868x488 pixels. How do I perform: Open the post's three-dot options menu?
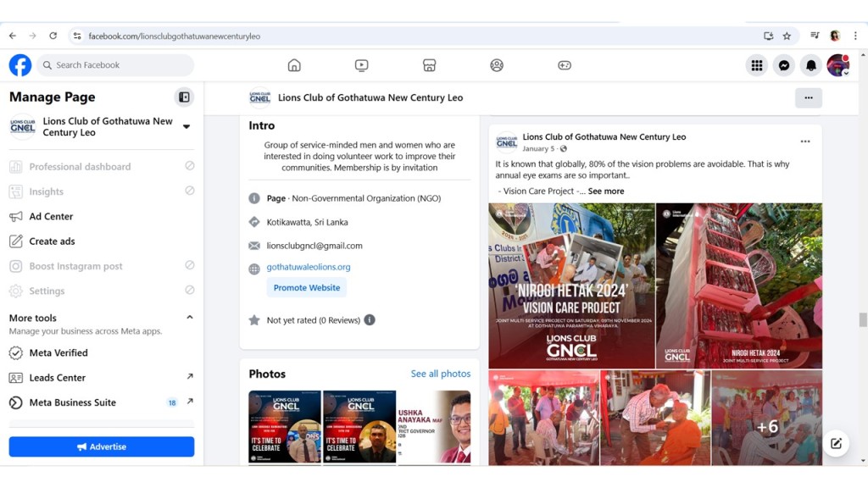point(805,141)
